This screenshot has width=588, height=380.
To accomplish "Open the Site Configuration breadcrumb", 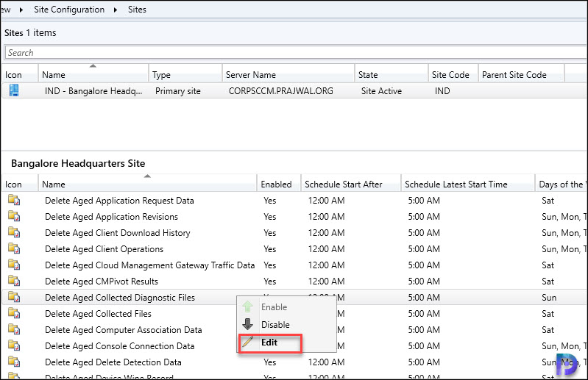I will point(69,10).
